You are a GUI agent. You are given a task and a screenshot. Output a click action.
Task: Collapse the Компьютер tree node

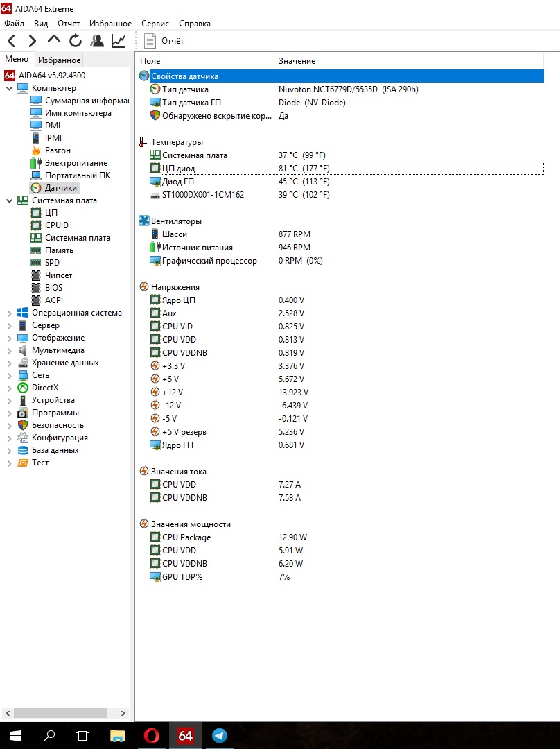click(x=9, y=88)
